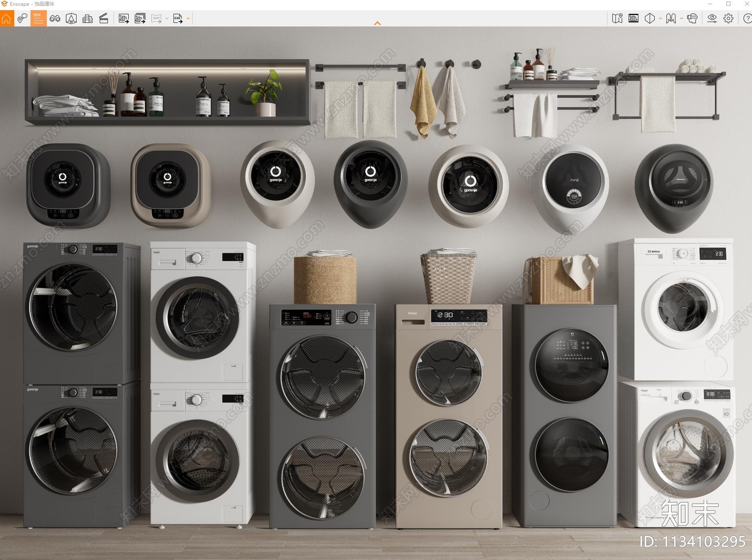Toggle BIM mode in the toolbar
Viewport: 752px width, 560px height.
click(38, 18)
